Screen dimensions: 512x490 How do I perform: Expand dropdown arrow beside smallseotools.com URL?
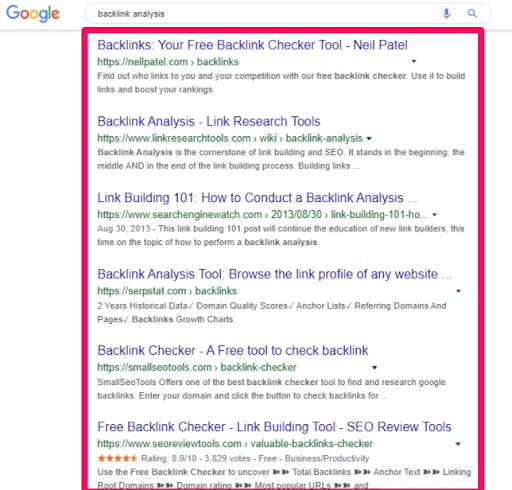374,367
